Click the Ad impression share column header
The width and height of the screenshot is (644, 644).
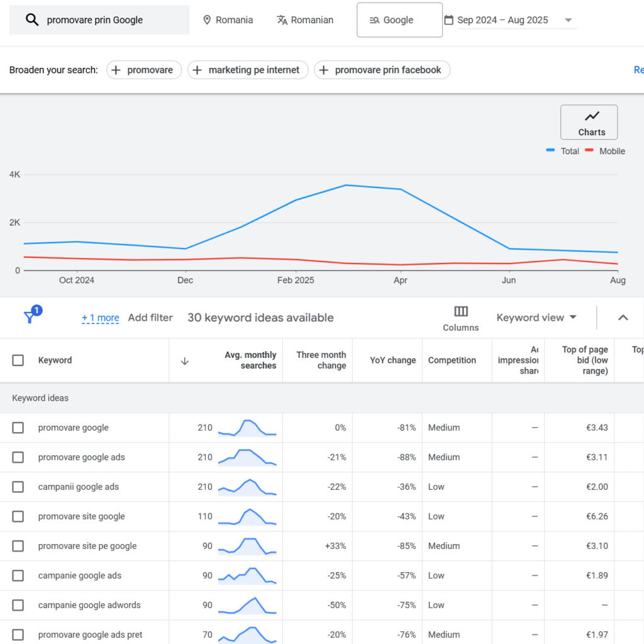click(518, 360)
